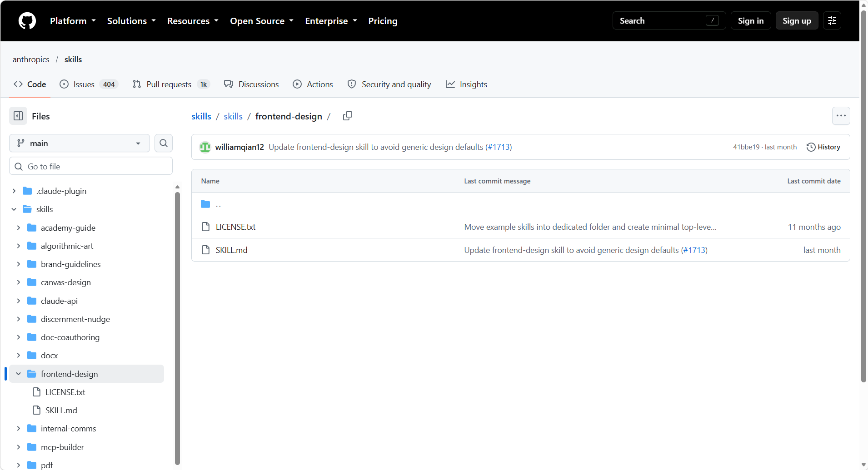Collapse the frontend-design folder chevron
This screenshot has width=868, height=470.
click(19, 374)
